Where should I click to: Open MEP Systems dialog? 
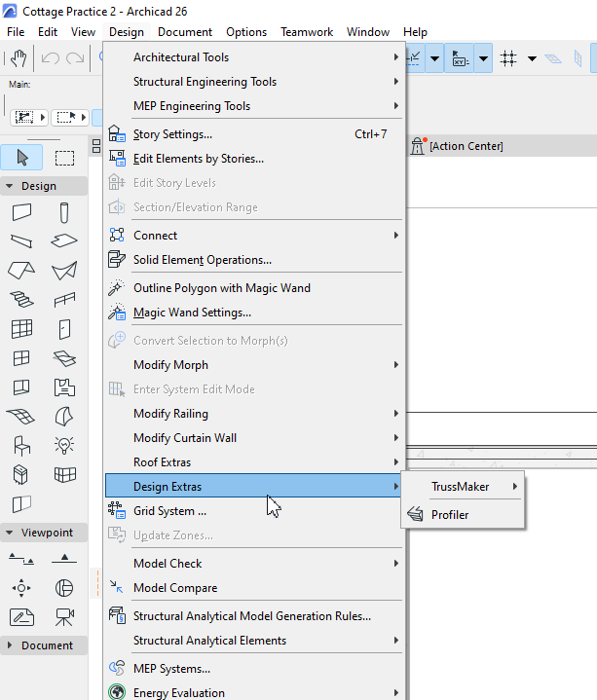tap(254, 669)
